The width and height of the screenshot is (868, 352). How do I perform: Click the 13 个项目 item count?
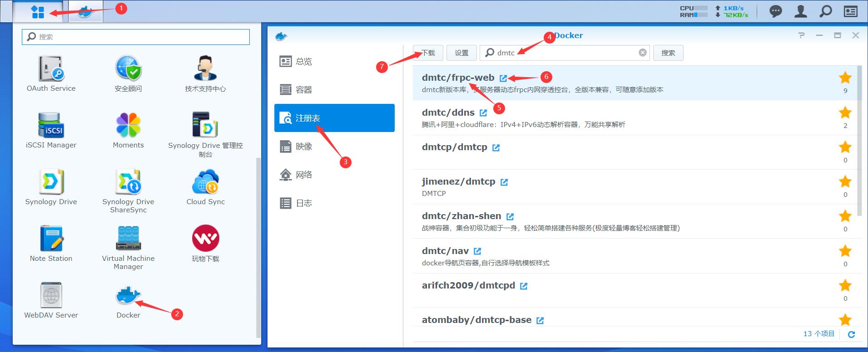818,334
